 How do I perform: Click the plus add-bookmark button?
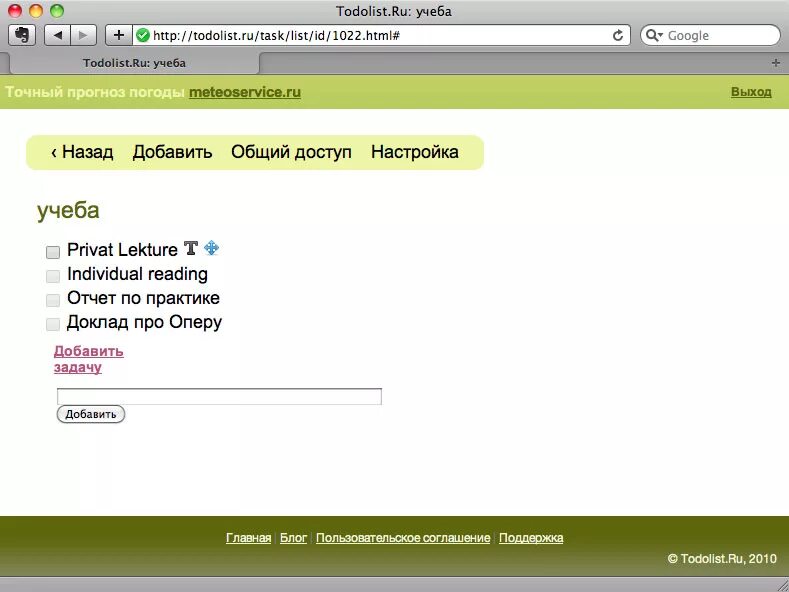point(119,35)
